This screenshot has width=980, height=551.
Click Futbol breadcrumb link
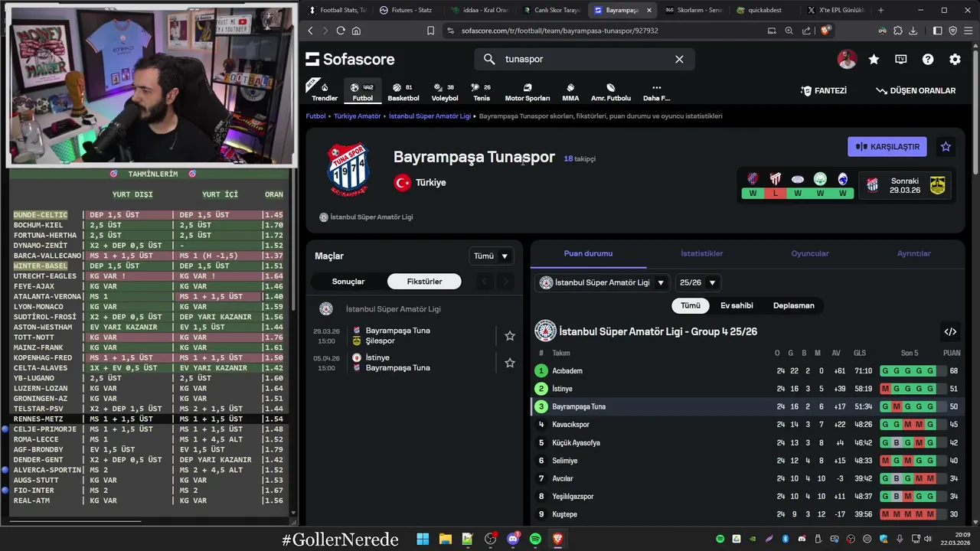[x=315, y=116]
